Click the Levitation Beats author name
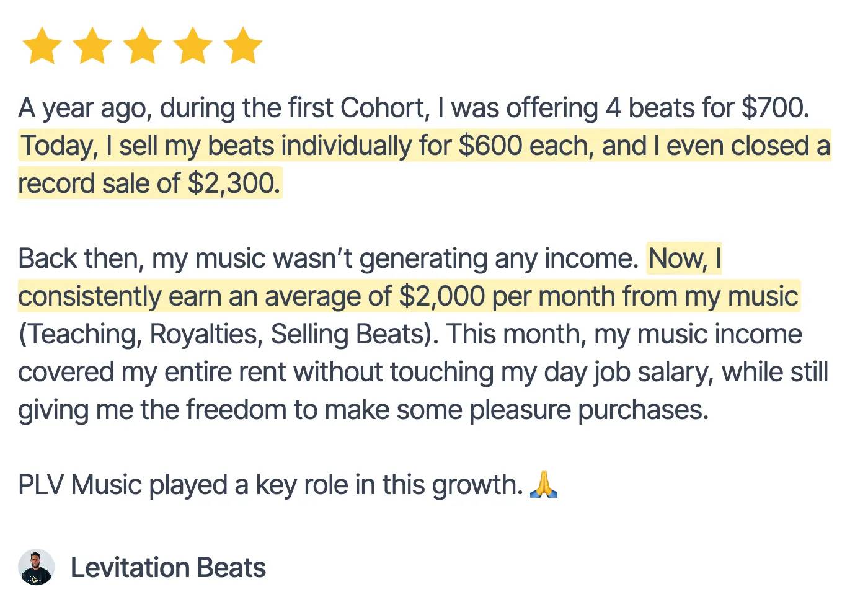 click(168, 568)
